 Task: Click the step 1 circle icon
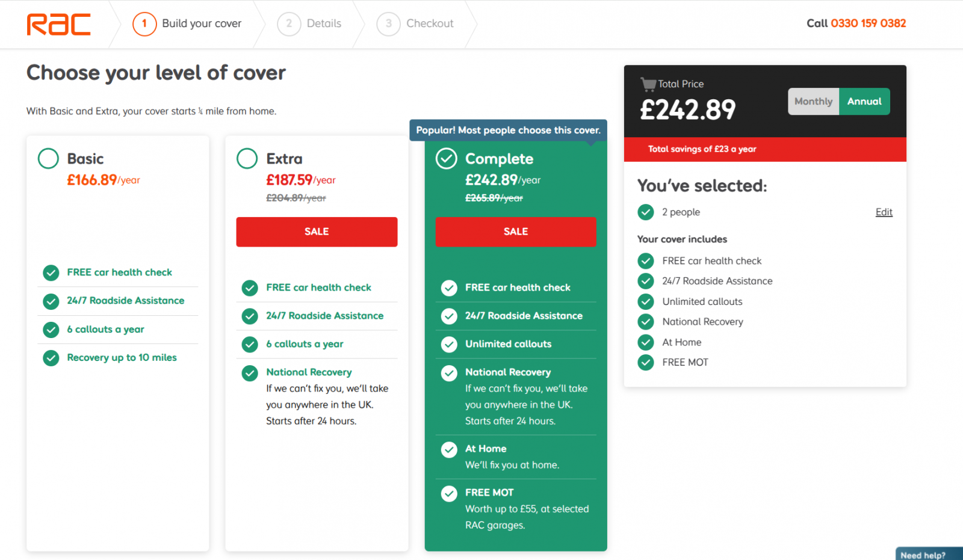click(144, 24)
